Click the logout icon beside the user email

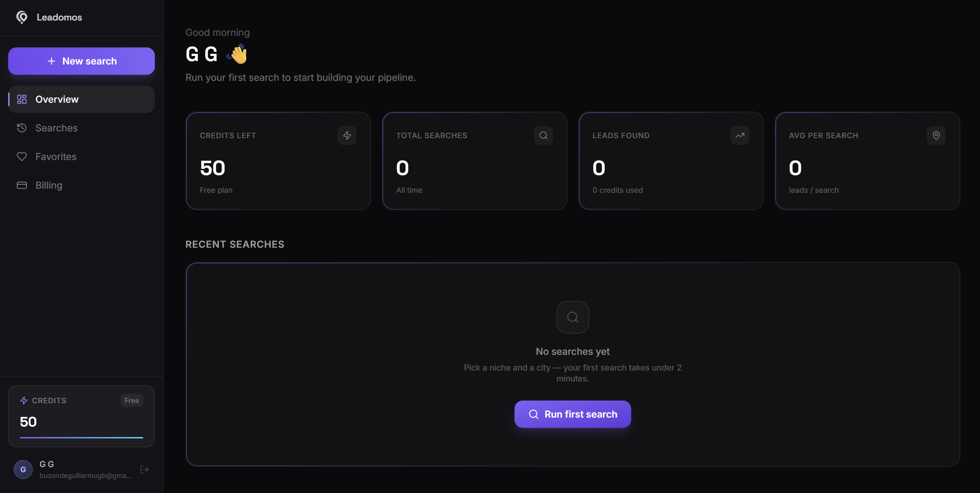pos(145,469)
